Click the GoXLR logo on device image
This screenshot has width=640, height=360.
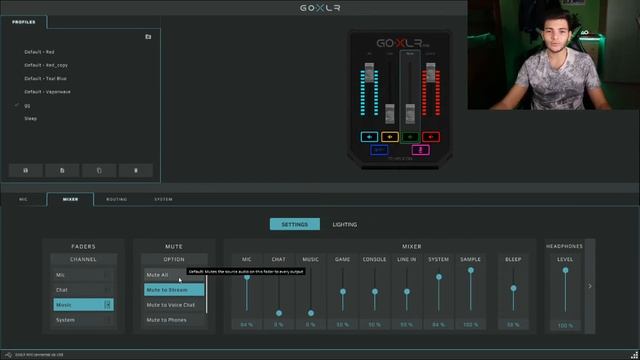[x=402, y=43]
